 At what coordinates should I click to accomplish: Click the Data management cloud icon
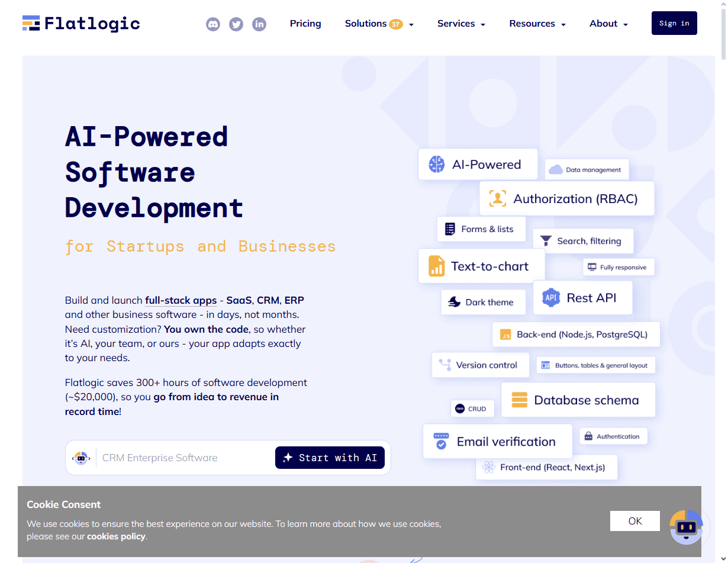[556, 170]
